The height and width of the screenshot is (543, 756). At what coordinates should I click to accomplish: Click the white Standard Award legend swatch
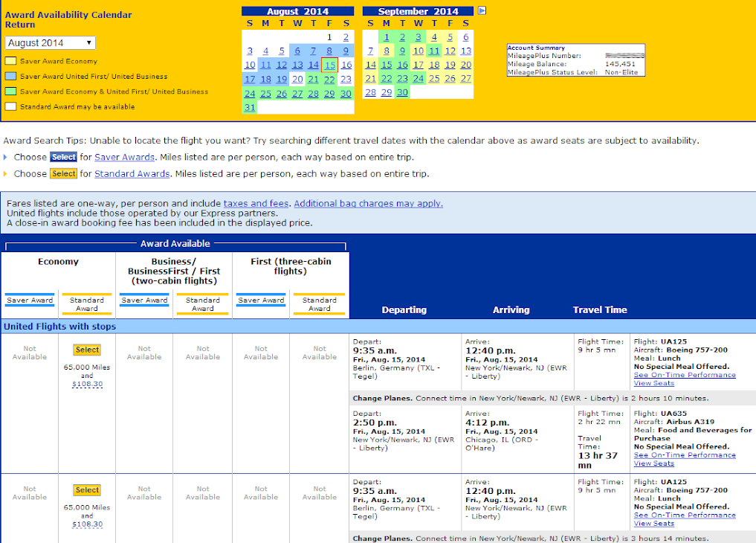[10, 106]
